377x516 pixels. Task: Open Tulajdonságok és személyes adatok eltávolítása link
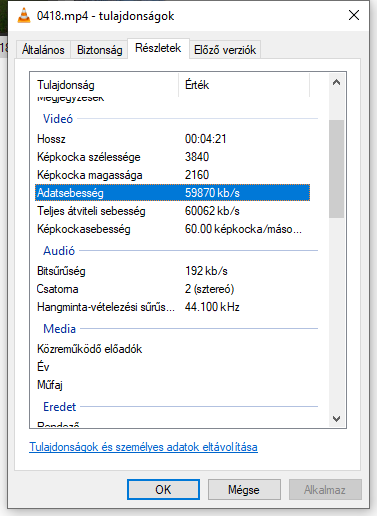click(x=143, y=447)
